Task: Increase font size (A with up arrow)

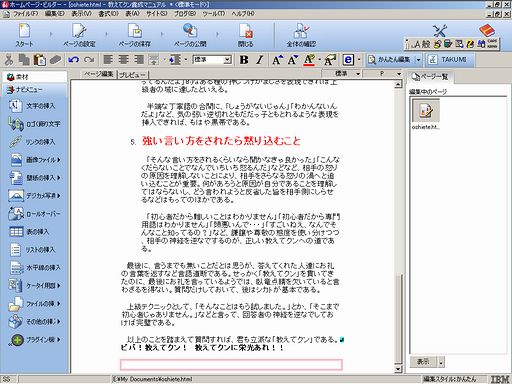Action: pyautogui.click(x=277, y=60)
